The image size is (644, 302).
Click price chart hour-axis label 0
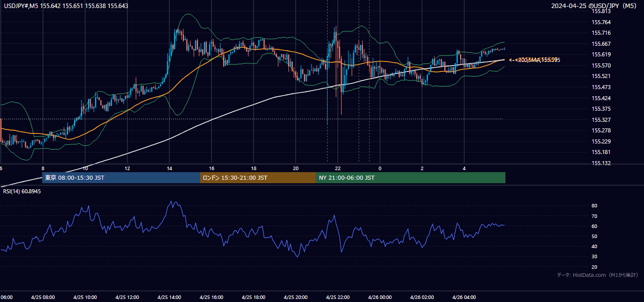pos(380,168)
